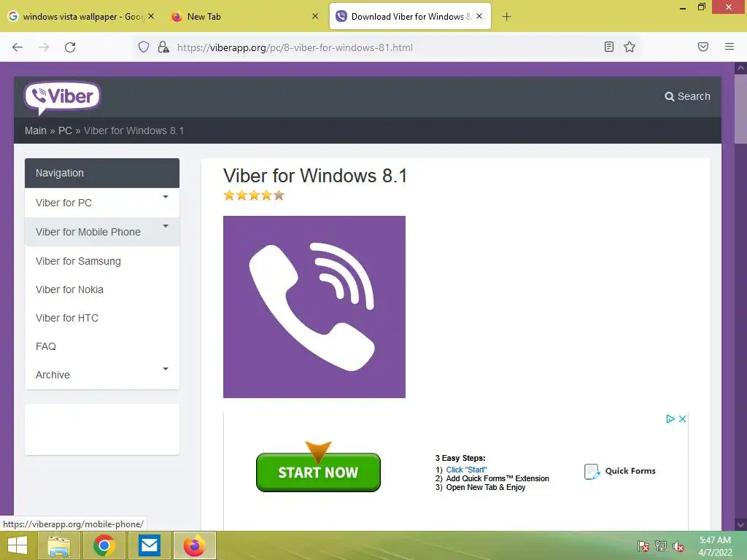The image size is (747, 560).
Task: Open Viber for Samsung navigation item
Action: pos(102,261)
